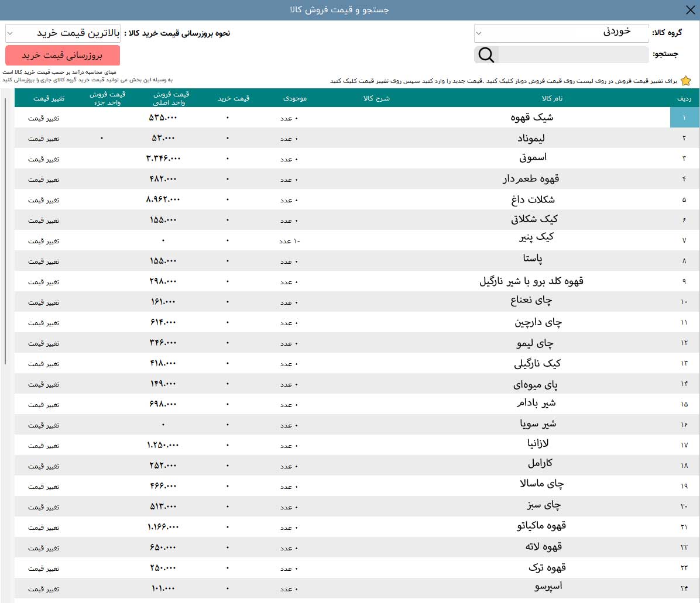
Task: Click تغییر قیمت for چای سبز
Action: pos(44,507)
